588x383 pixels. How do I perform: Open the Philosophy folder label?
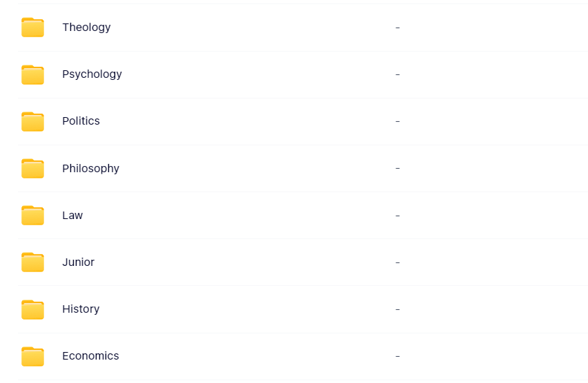[x=91, y=168]
